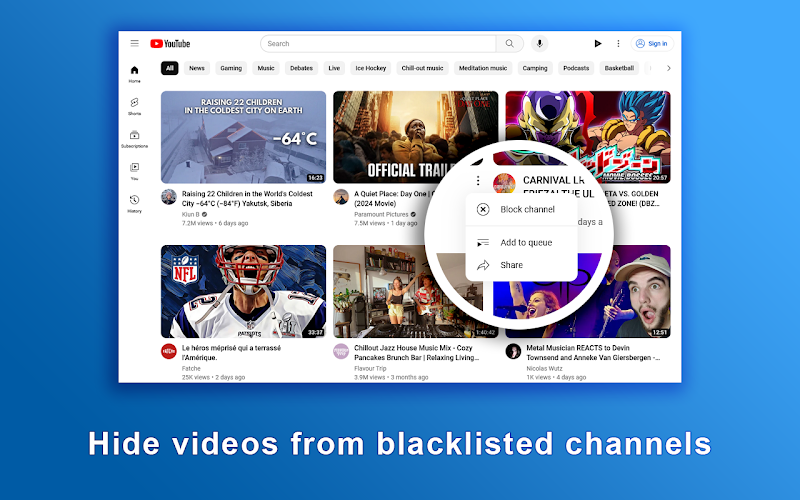Click the Block channel X icon
Screen dimensions: 800x500
(483, 209)
